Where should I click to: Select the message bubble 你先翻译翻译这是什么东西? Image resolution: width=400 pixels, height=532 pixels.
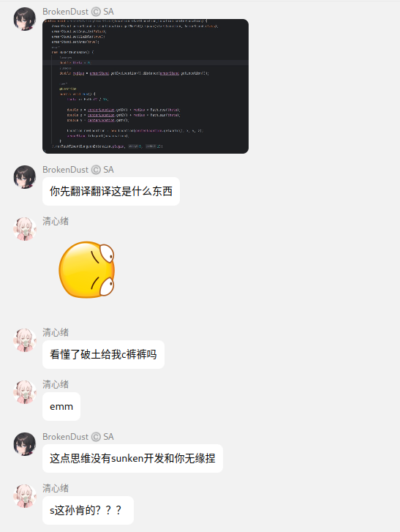coord(111,191)
